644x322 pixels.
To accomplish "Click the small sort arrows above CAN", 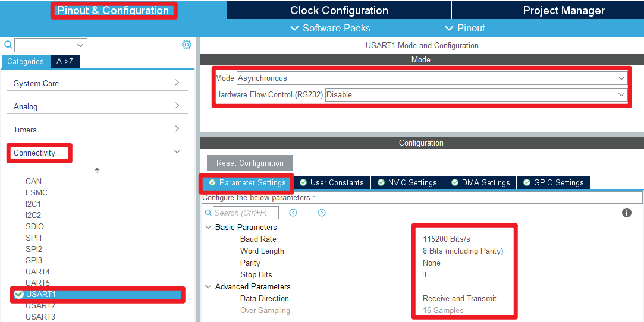I will (x=97, y=171).
